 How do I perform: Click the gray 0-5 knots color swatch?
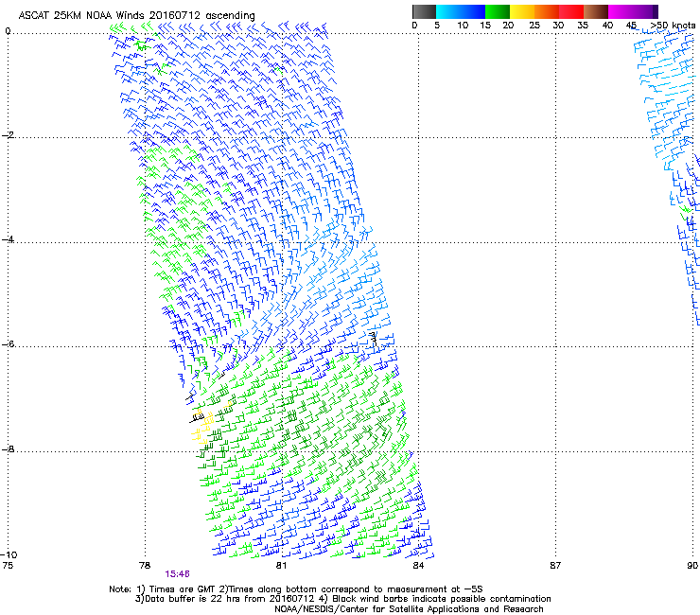[424, 11]
